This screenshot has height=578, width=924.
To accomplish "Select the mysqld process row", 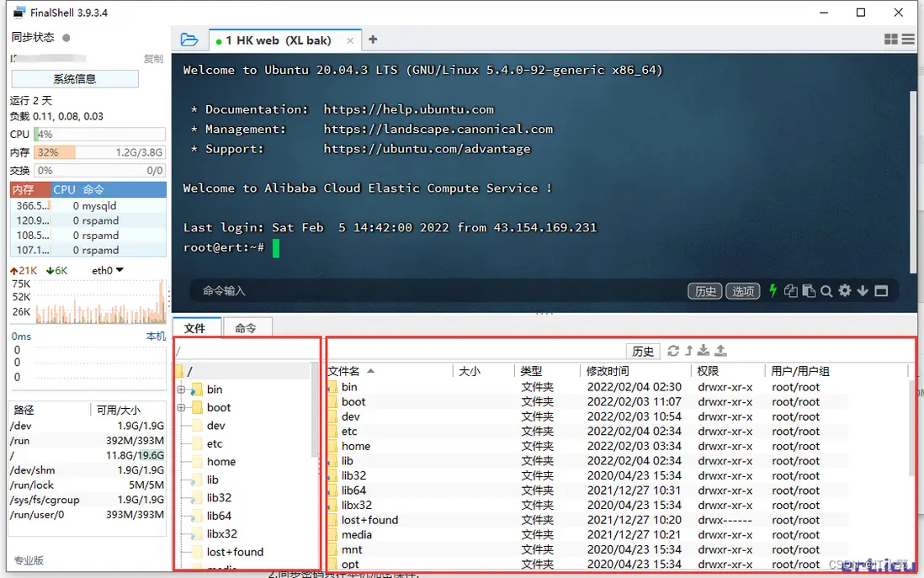I will (88, 205).
